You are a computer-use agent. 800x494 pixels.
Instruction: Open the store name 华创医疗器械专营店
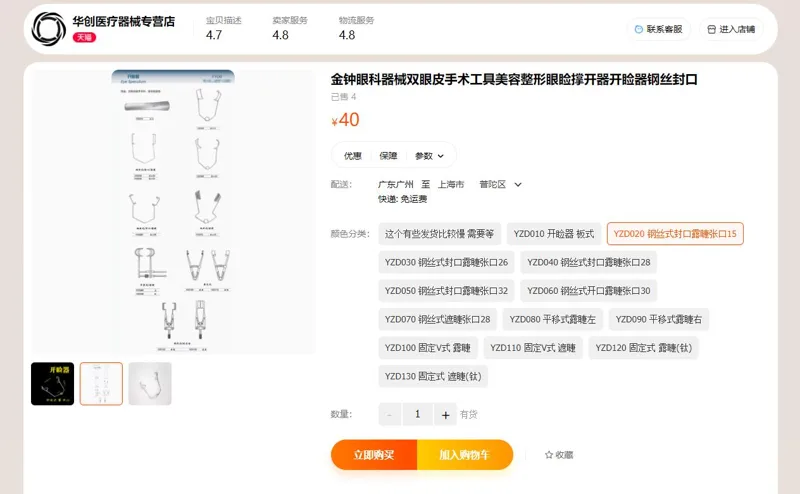click(x=123, y=21)
